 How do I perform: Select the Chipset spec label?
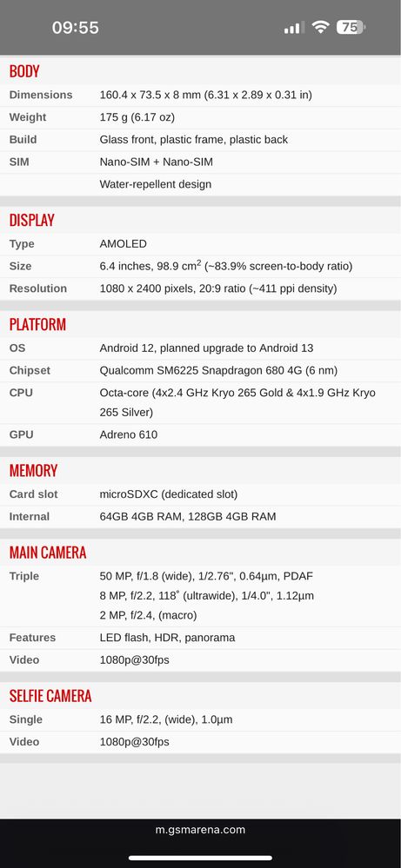(x=30, y=370)
